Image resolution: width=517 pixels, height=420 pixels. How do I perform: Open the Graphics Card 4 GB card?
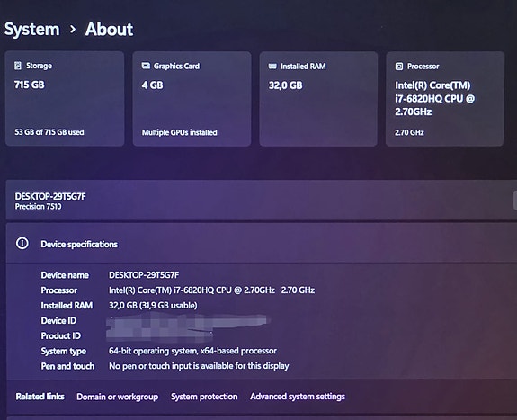[192, 98]
